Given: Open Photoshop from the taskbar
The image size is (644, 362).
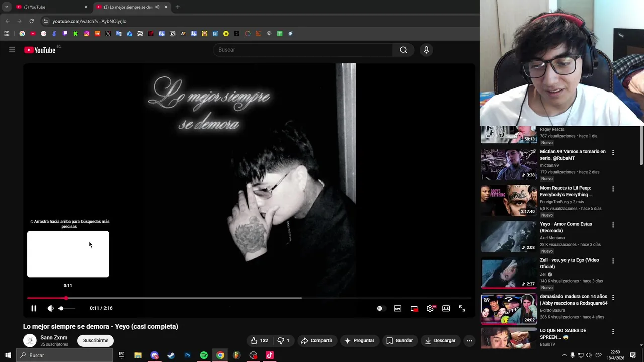Looking at the screenshot, I should [x=187, y=355].
